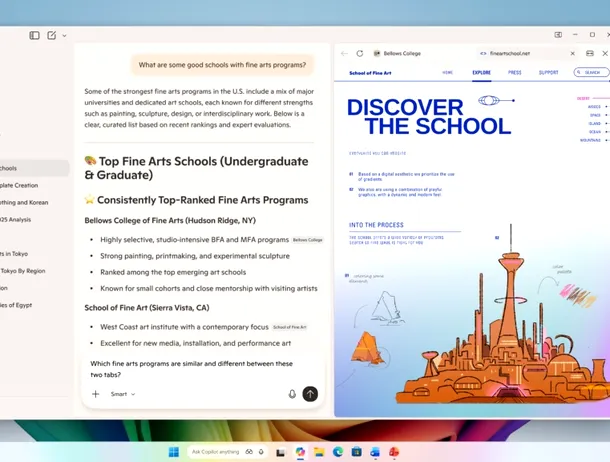Image resolution: width=610 pixels, height=462 pixels.
Task: Open the '25 Analysis' chat in sidebar
Action: 16,220
